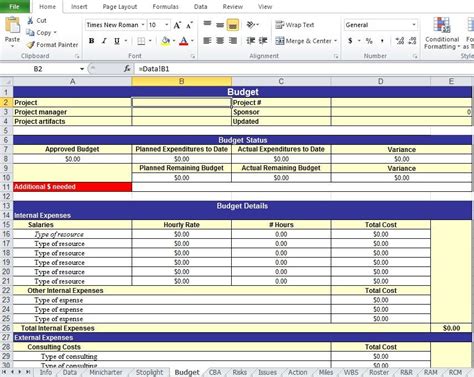Click the Insert Function fx icon

(127, 69)
